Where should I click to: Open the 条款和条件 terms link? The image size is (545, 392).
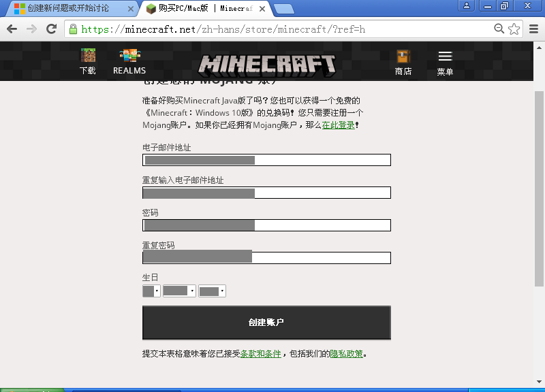261,354
